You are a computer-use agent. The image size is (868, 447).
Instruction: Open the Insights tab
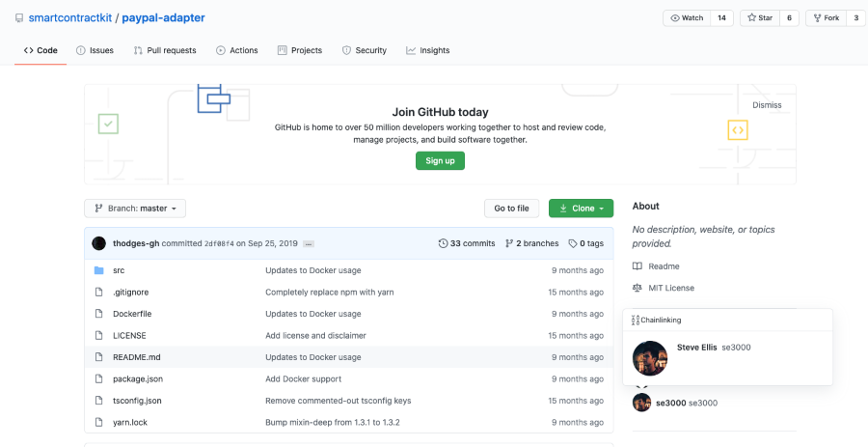428,50
